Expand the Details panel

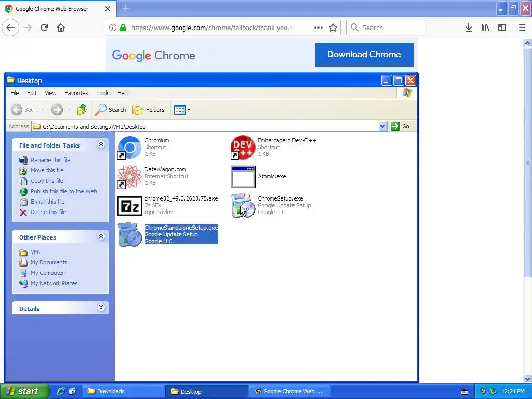click(101, 308)
